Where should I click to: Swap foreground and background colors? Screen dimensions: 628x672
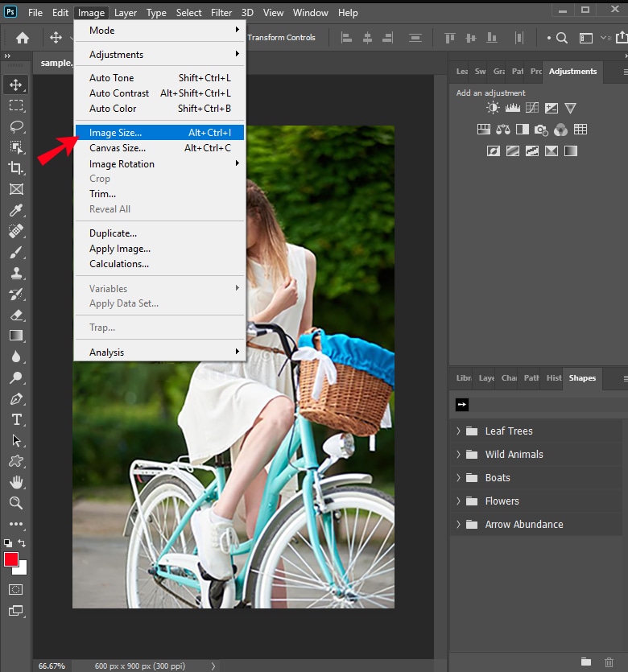click(22, 543)
